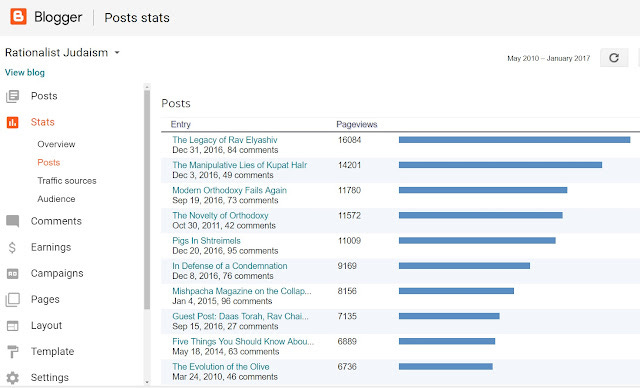
Task: Click the Pages icon in sidebar
Action: pos(13,299)
